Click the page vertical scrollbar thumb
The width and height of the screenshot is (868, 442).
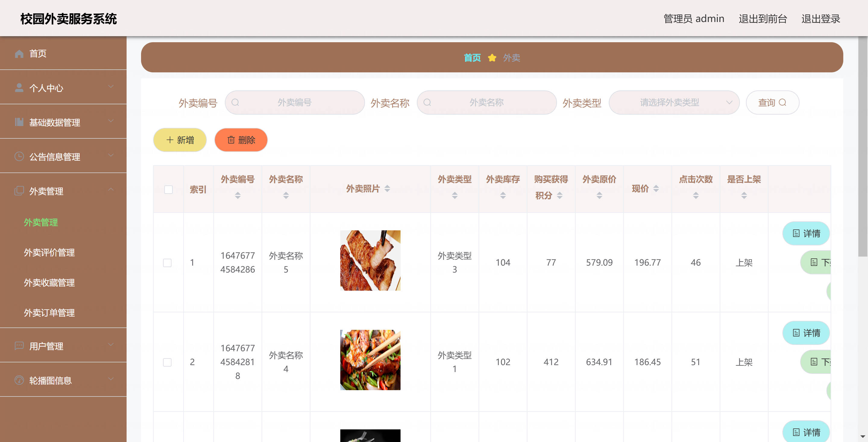pyautogui.click(x=863, y=147)
